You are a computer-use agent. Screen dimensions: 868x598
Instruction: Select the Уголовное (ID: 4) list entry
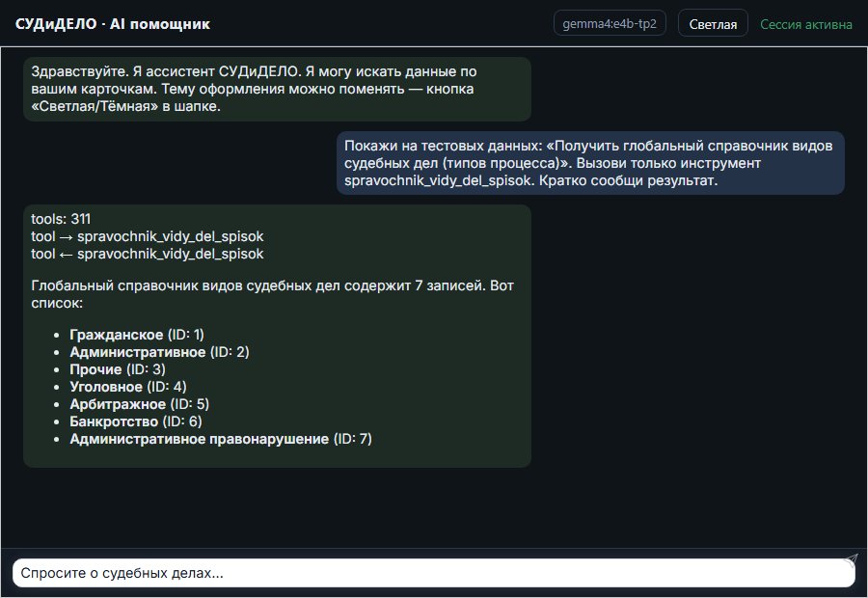coord(128,387)
